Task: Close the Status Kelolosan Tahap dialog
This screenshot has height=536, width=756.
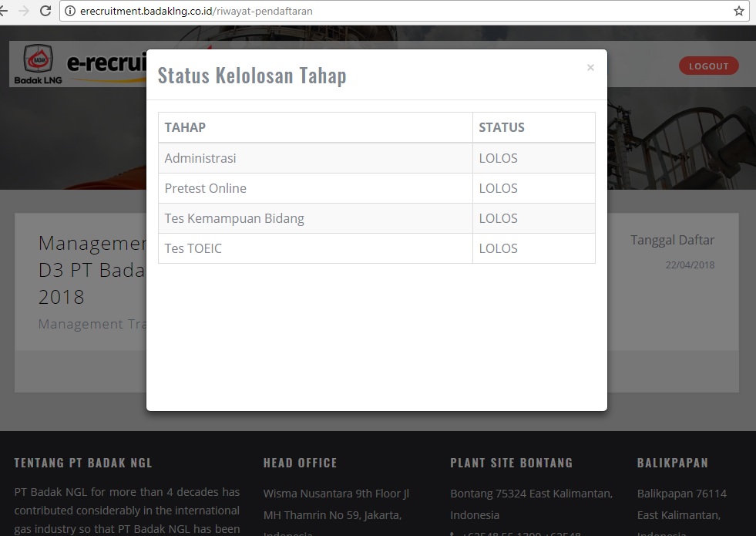Action: coord(590,68)
